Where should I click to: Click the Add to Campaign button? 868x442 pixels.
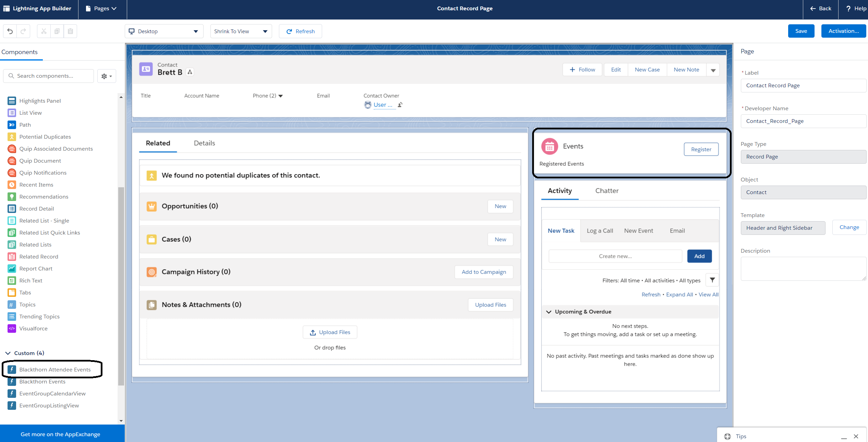click(x=484, y=272)
